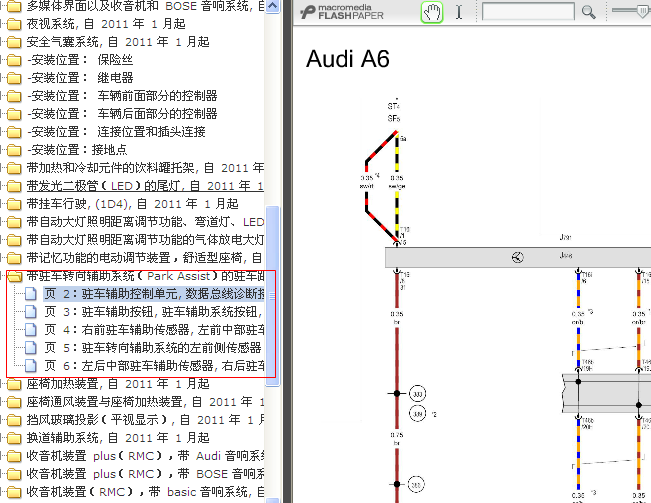Click folder icon of 挡风玻璃投影 entry

coord(14,420)
